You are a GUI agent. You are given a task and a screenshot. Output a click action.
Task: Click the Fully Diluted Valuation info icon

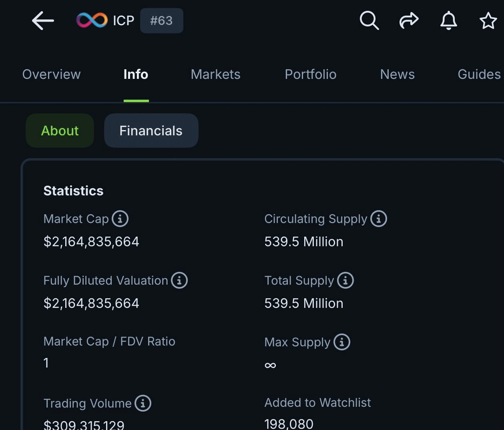179,280
